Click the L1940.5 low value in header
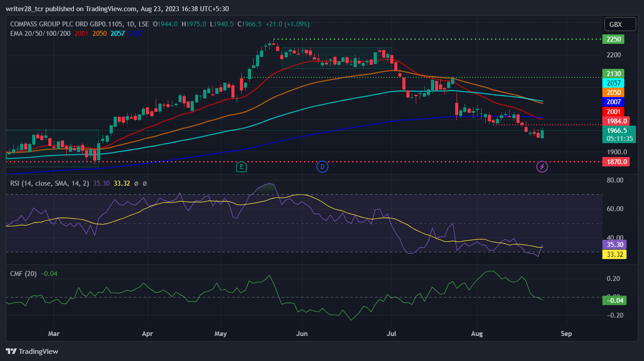 point(221,24)
